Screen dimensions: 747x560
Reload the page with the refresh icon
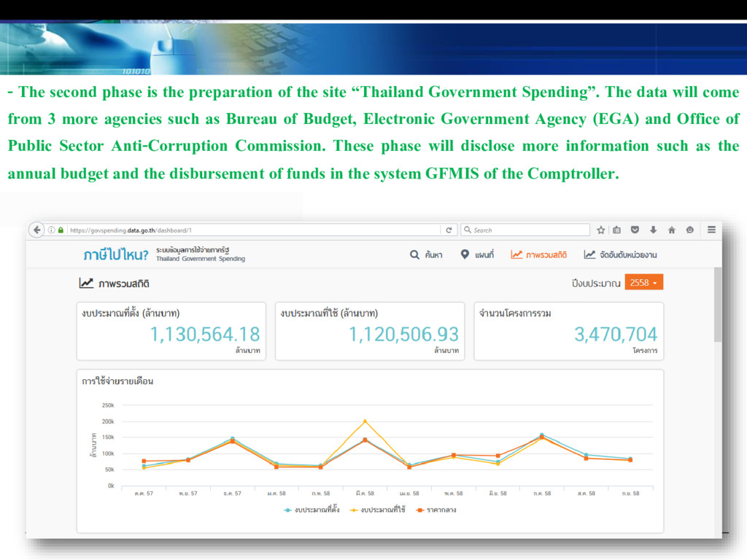[x=449, y=230]
